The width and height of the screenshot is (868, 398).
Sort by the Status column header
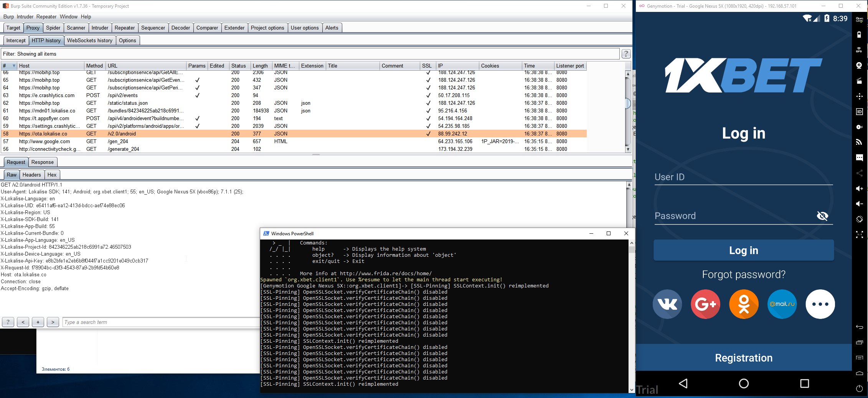point(239,66)
